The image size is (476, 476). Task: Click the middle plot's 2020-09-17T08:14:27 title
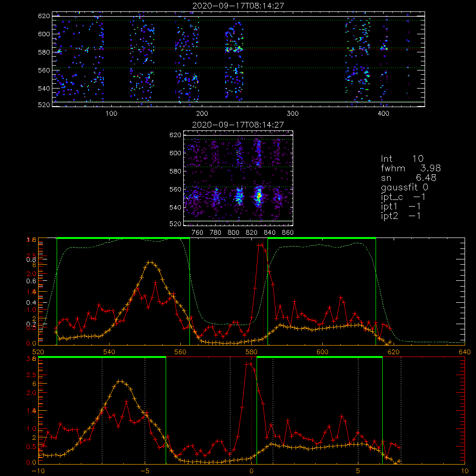coord(238,125)
